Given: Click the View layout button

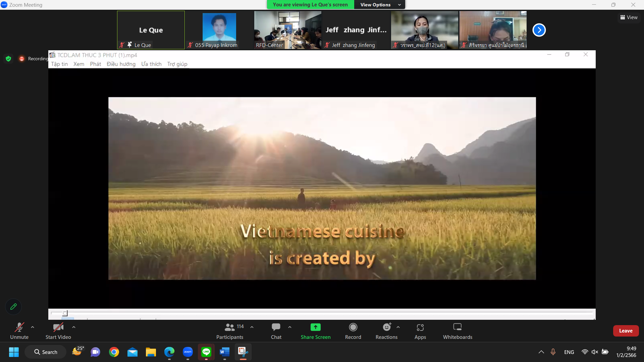Looking at the screenshot, I should (629, 17).
